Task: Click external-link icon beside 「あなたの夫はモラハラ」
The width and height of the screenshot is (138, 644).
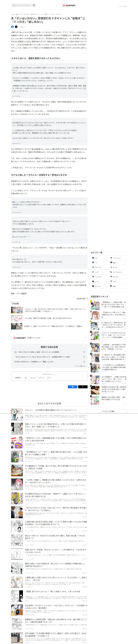Action: (84, 357)
